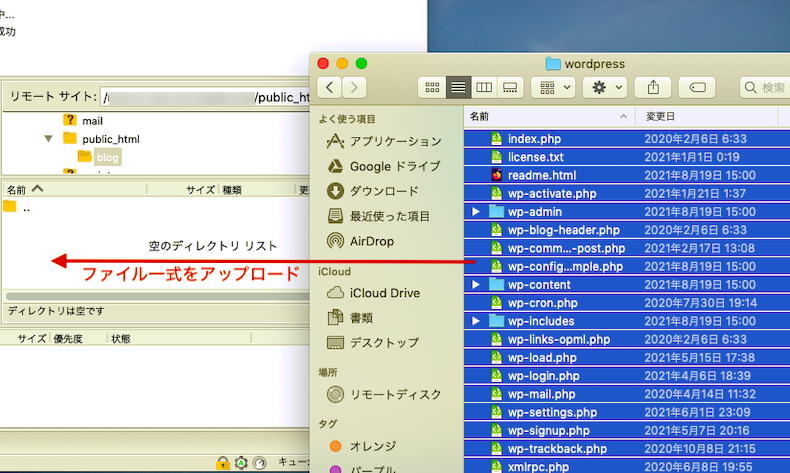Go back in Finder window
Viewport: 790px width, 473px height.
330,87
